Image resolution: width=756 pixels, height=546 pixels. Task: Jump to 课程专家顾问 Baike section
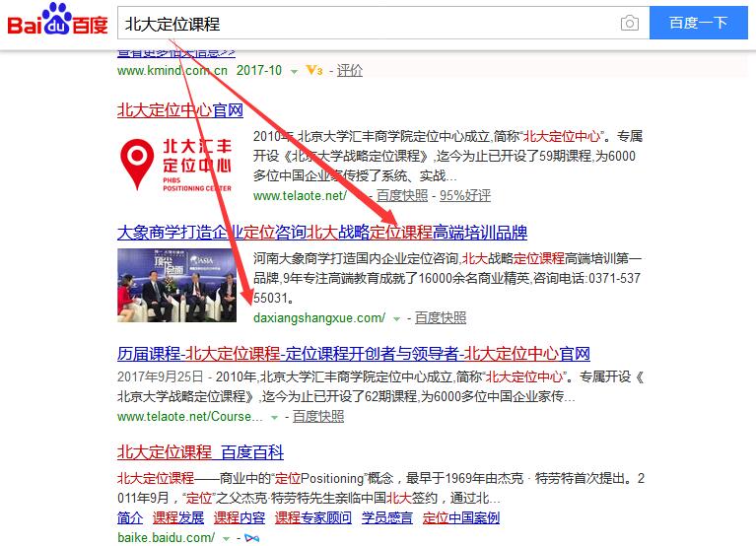[312, 518]
